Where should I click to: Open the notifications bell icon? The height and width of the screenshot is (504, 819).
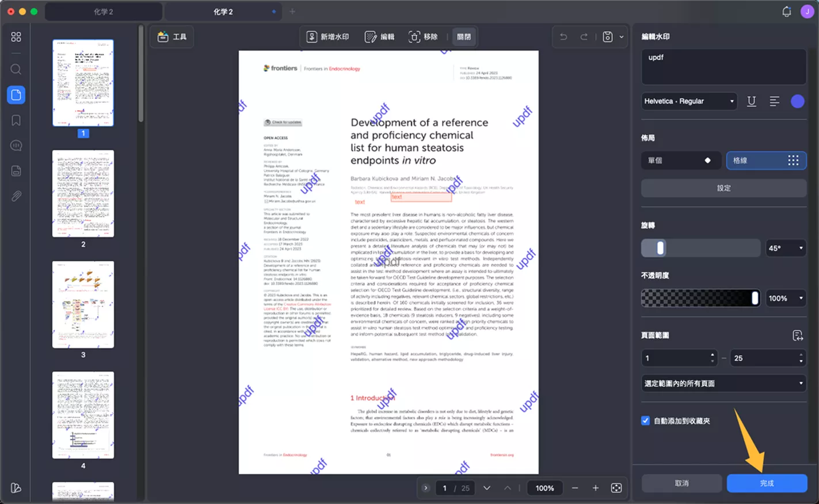[x=787, y=12]
